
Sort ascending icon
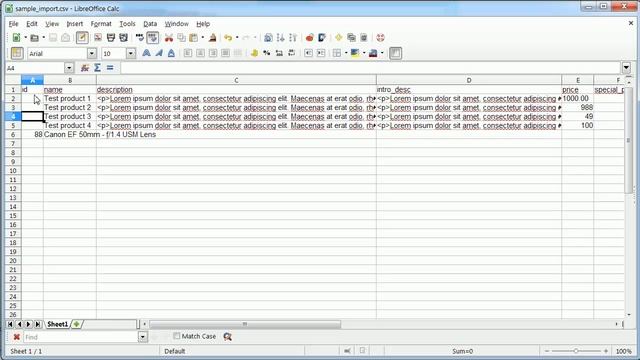(x=280, y=38)
